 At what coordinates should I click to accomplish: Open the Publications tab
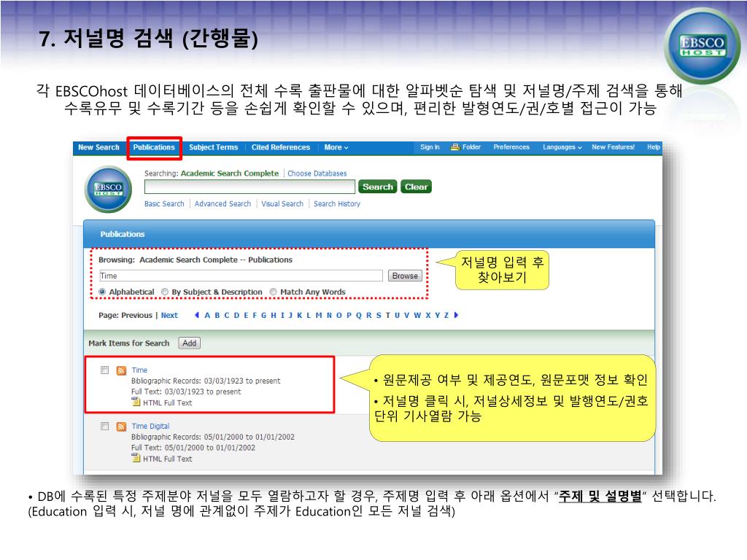tap(154, 147)
